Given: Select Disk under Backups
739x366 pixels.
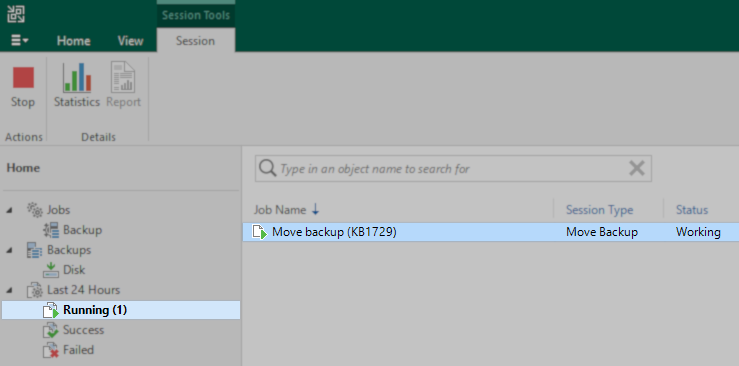Looking at the screenshot, I should click(x=74, y=270).
